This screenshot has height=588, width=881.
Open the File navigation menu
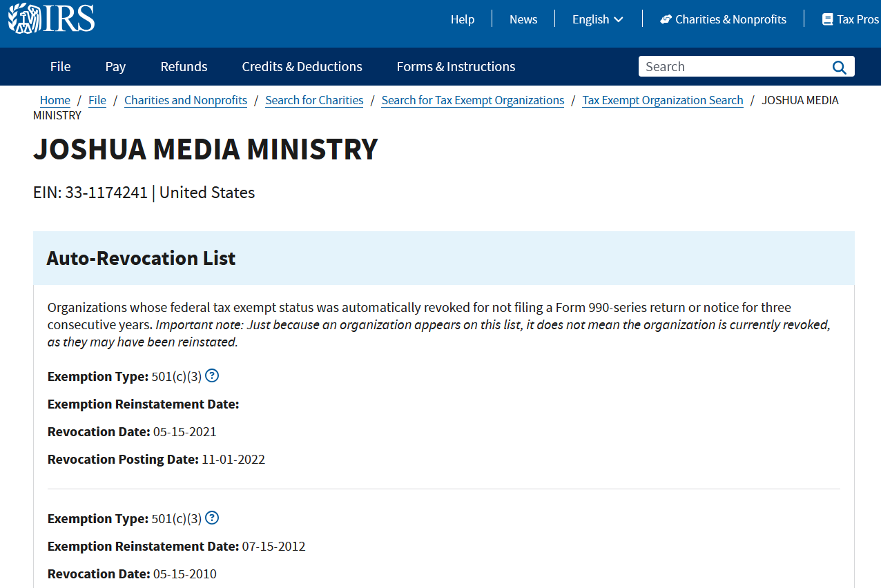[60, 66]
